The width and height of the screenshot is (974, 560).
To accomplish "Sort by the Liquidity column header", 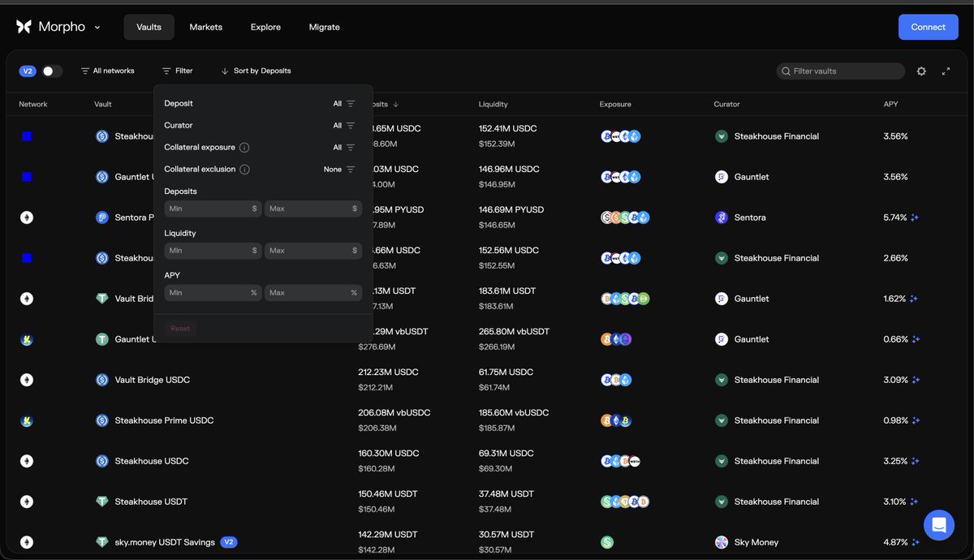I will click(493, 105).
